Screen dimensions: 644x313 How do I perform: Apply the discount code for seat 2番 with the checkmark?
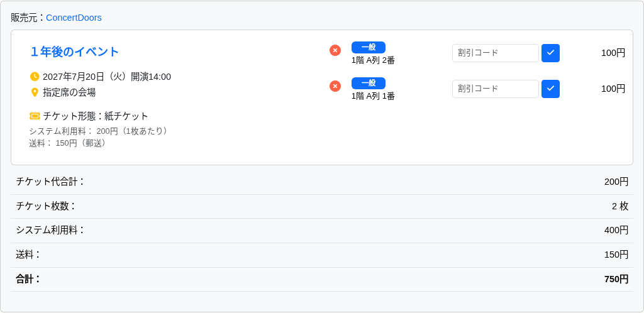(550, 53)
